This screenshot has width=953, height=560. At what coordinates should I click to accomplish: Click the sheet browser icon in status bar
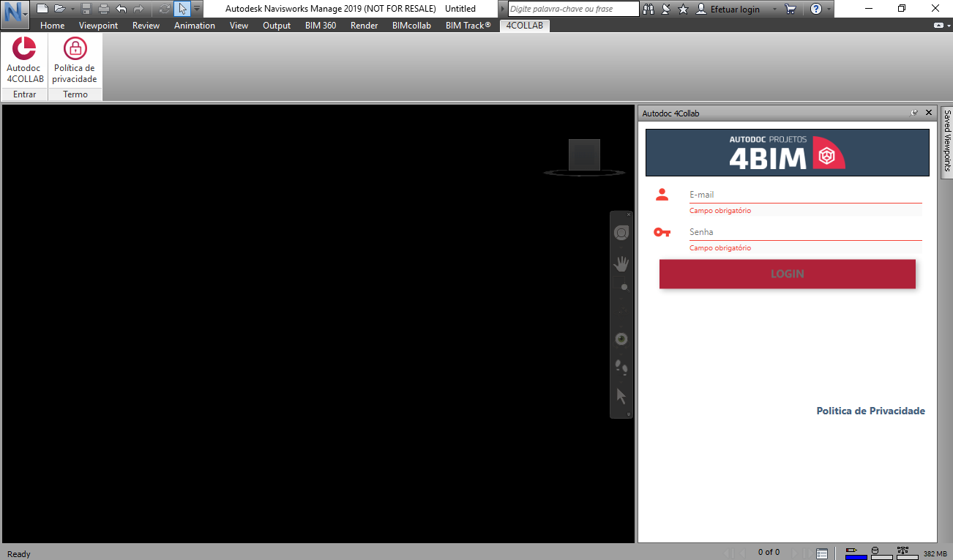(822, 553)
